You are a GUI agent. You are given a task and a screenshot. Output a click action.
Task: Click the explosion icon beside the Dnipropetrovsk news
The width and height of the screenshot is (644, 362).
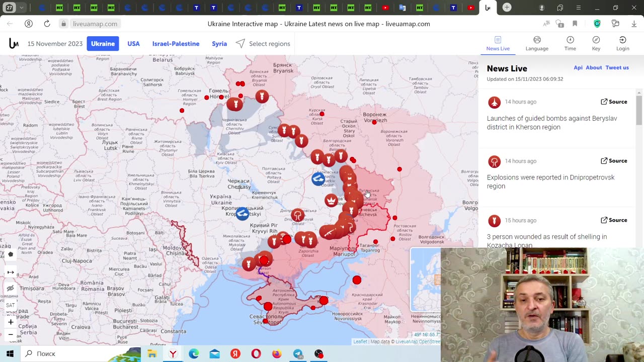[494, 162]
